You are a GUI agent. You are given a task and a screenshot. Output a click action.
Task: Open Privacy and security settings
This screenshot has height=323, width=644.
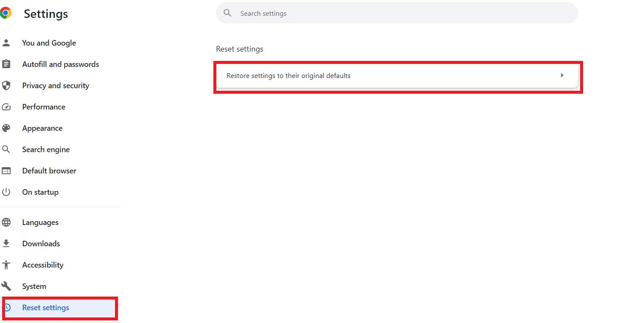(x=56, y=85)
